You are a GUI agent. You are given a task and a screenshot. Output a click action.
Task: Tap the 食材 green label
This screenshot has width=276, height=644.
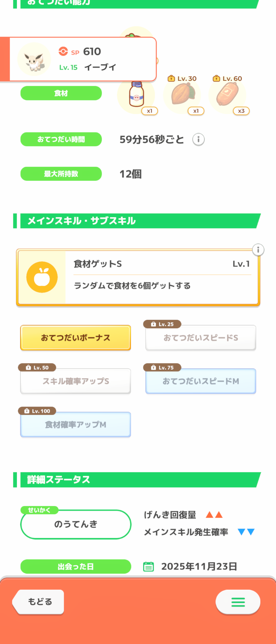point(61,93)
